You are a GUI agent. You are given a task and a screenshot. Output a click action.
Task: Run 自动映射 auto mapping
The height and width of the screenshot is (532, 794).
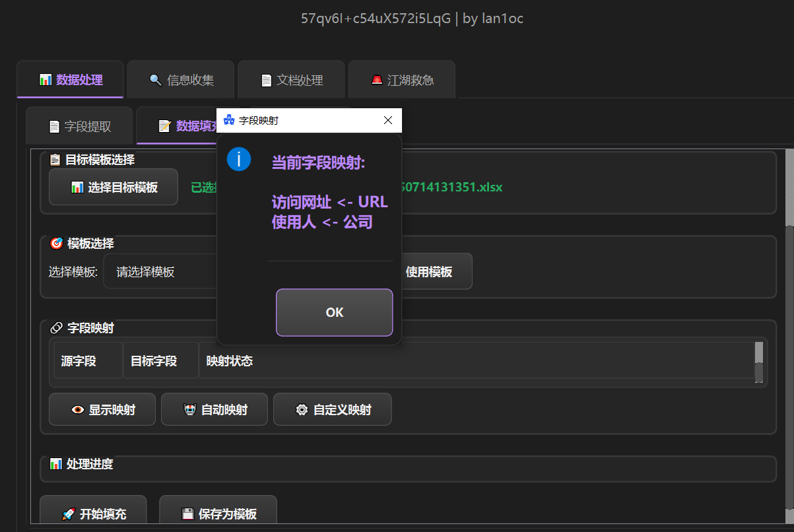click(x=215, y=410)
